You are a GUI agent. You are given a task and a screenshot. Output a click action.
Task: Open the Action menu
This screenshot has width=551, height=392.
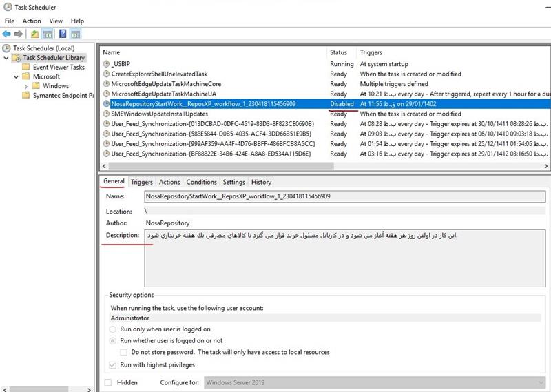(x=32, y=21)
